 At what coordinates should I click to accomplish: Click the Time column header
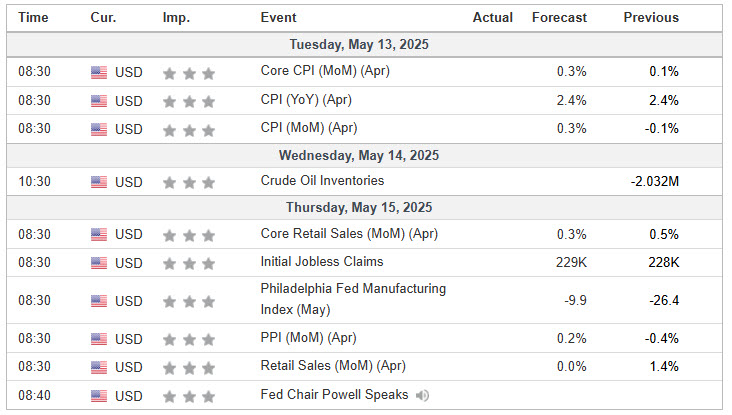[x=33, y=18]
